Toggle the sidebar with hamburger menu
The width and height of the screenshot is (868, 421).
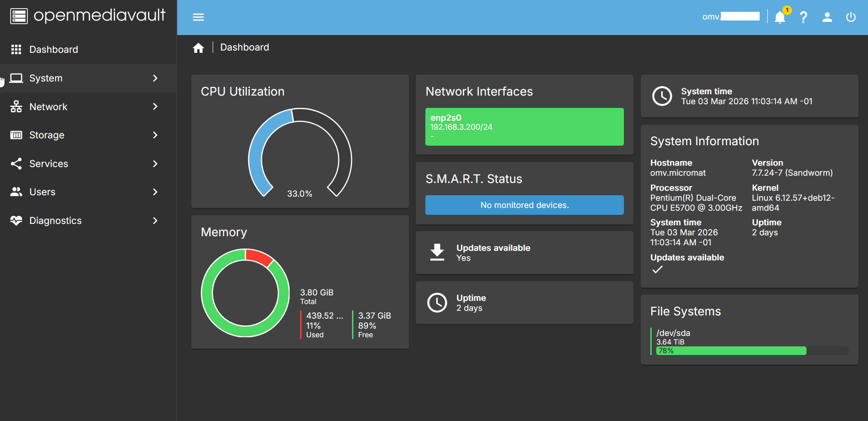pos(199,17)
